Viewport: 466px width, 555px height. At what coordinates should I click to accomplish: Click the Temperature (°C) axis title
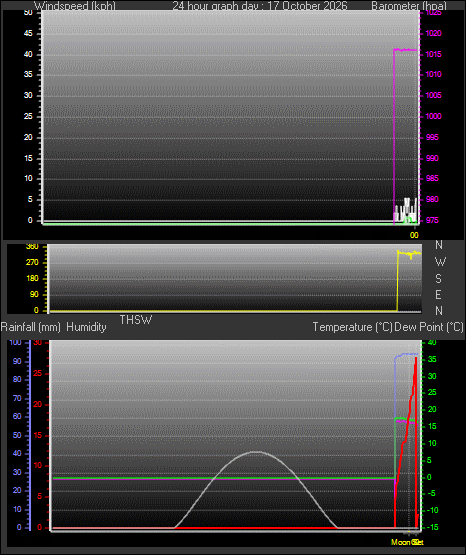point(352,327)
